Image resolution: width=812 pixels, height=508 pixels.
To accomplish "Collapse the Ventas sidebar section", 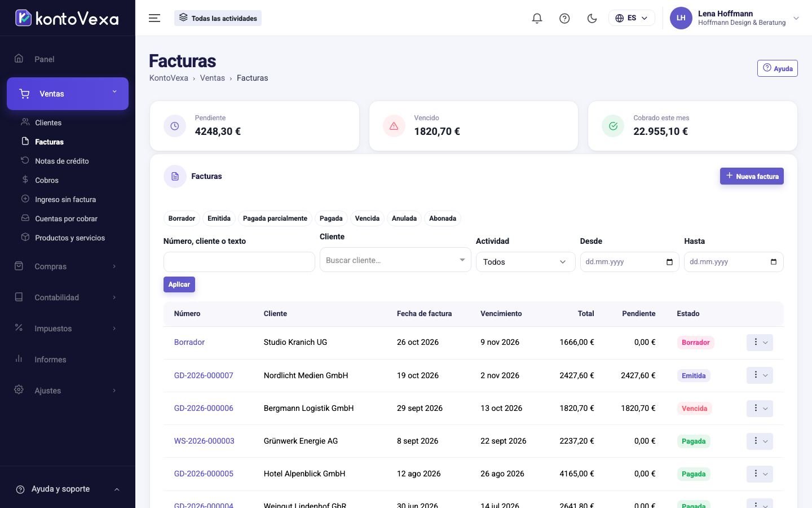I will tap(68, 94).
